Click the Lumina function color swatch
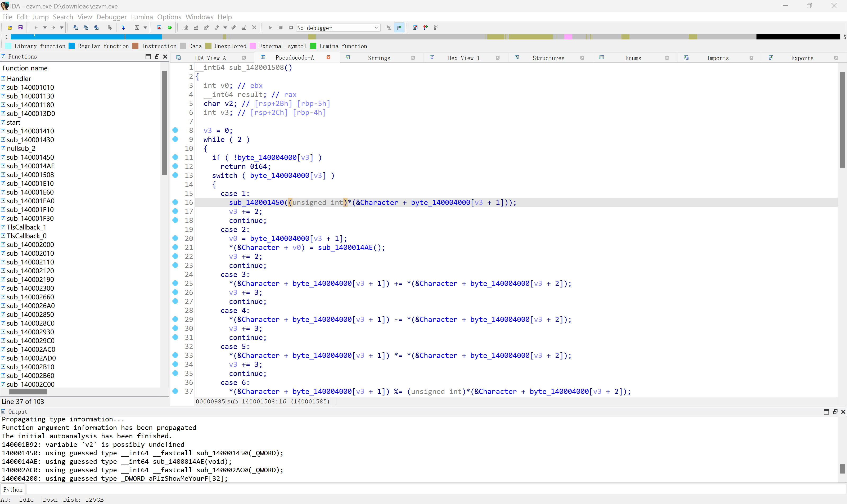 (x=313, y=46)
